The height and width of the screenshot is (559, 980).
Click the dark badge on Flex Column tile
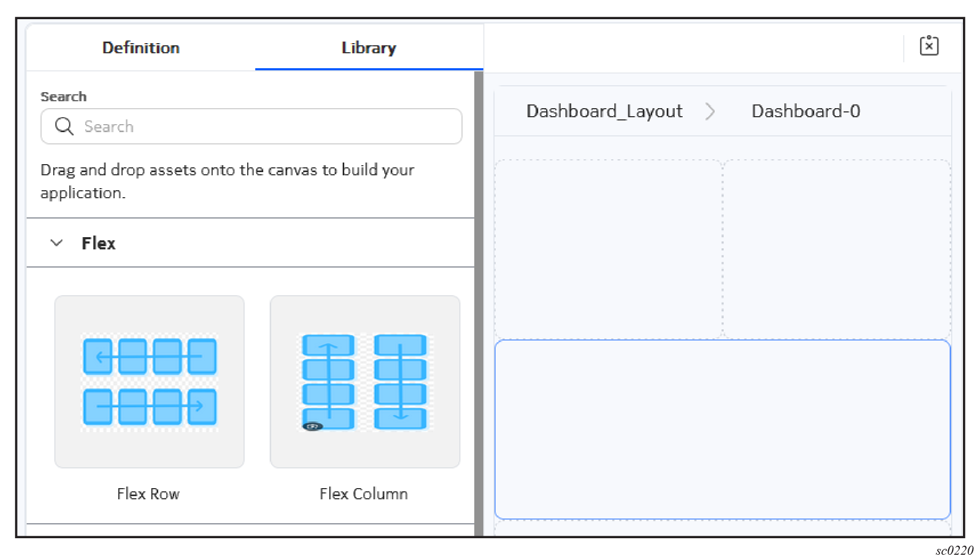pos(313,426)
